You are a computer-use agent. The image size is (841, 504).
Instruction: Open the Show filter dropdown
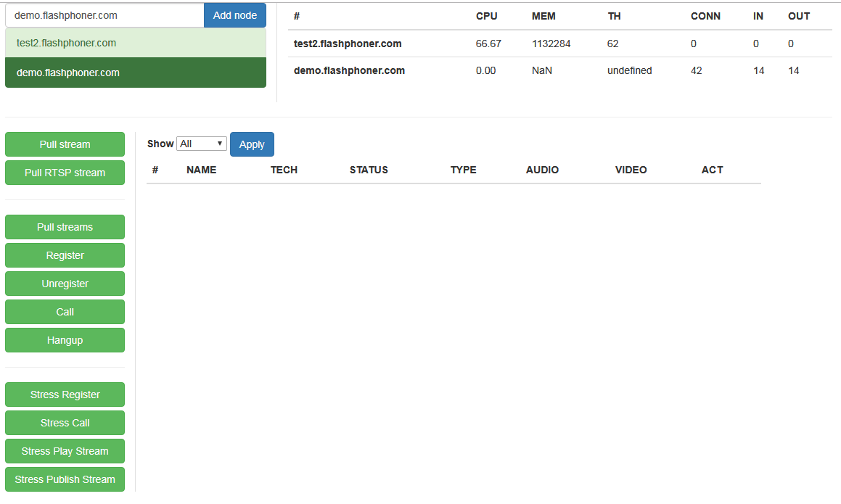[x=202, y=144]
